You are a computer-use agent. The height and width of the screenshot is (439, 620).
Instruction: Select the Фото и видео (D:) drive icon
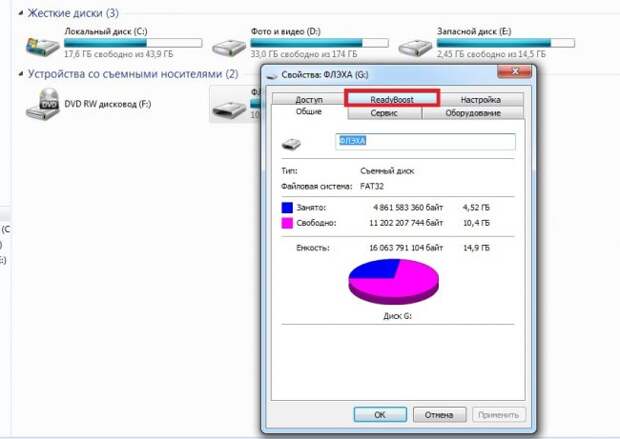(x=229, y=47)
